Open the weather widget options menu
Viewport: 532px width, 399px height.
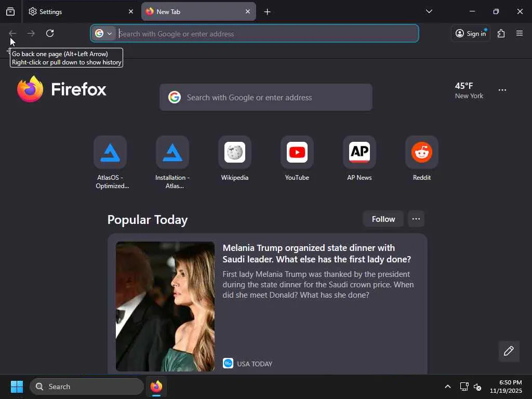pyautogui.click(x=502, y=90)
